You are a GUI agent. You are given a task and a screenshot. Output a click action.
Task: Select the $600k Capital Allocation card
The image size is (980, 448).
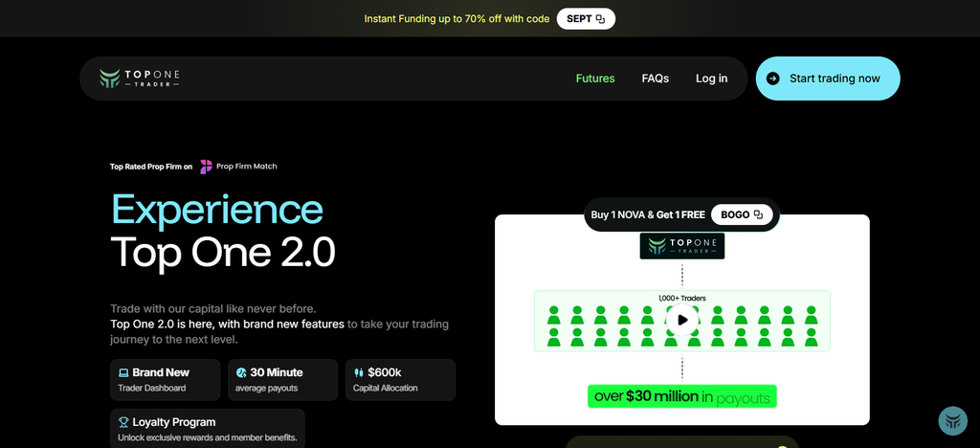tap(400, 380)
